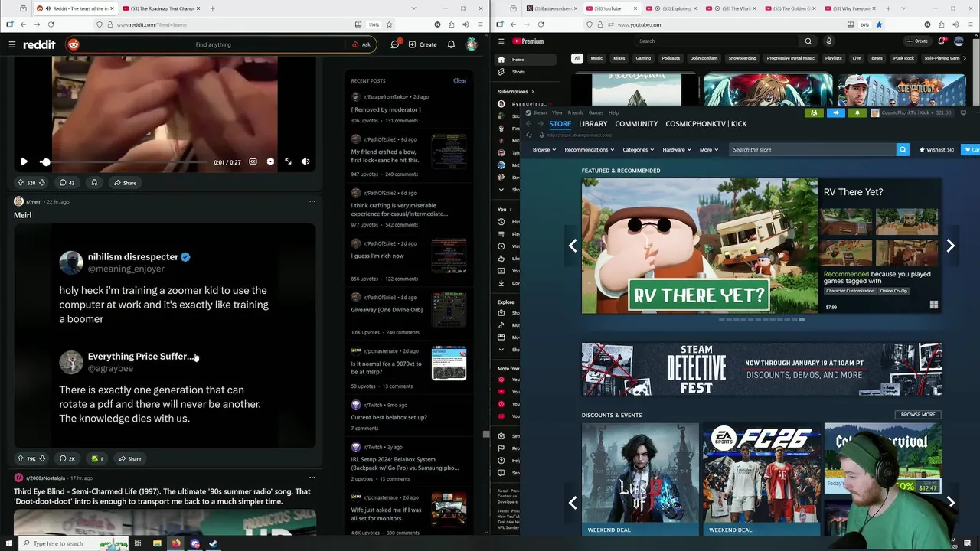Click the Steam 'Search the store' field
The image size is (980, 551).
point(812,150)
